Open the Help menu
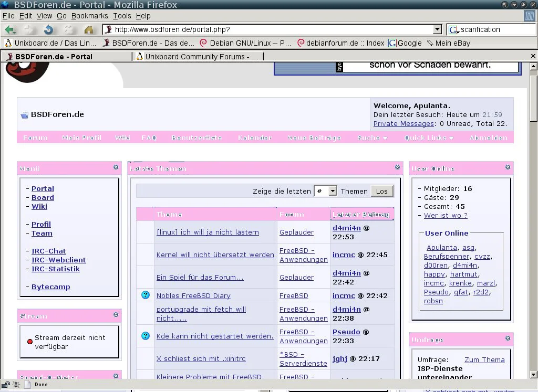 tap(143, 16)
